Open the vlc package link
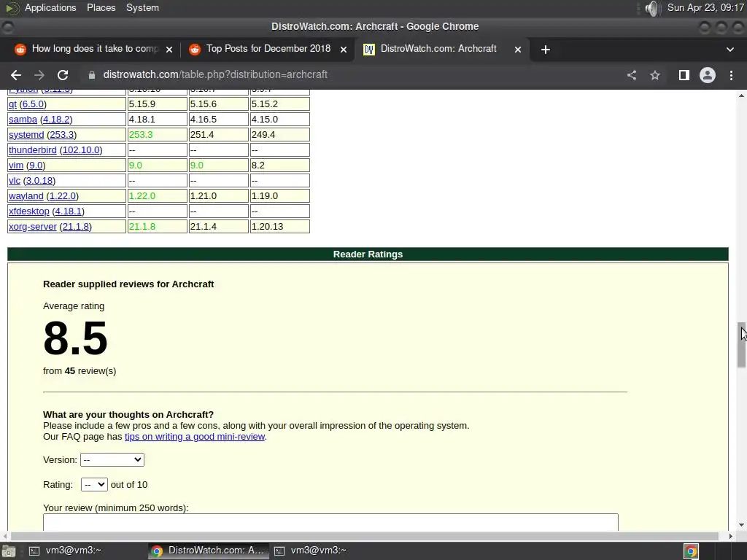747x560 pixels. click(x=15, y=181)
